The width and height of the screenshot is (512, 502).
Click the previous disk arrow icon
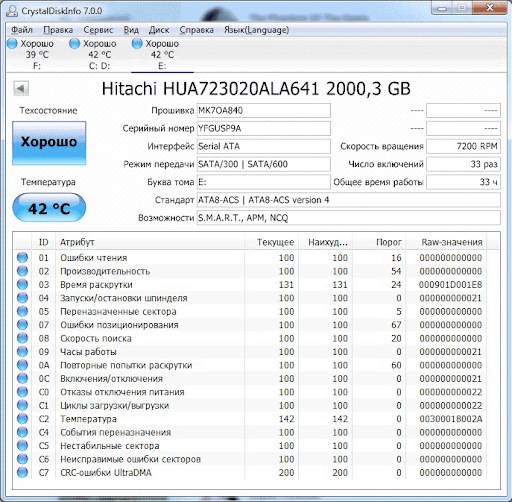coord(21,89)
